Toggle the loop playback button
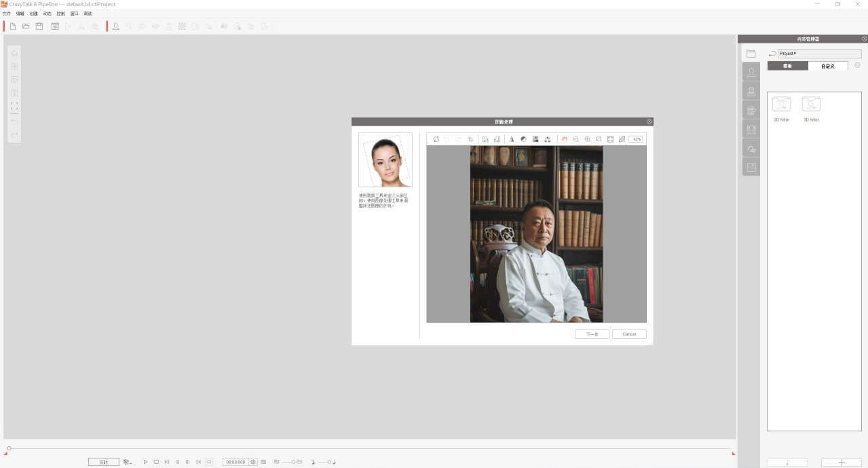Viewport: 868px width, 468px height. click(x=209, y=462)
